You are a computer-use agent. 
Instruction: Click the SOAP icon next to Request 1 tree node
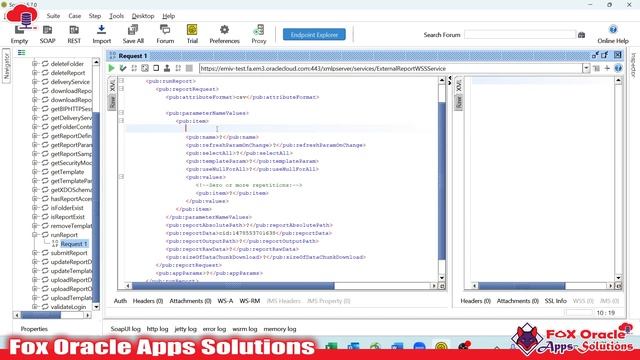(55, 244)
